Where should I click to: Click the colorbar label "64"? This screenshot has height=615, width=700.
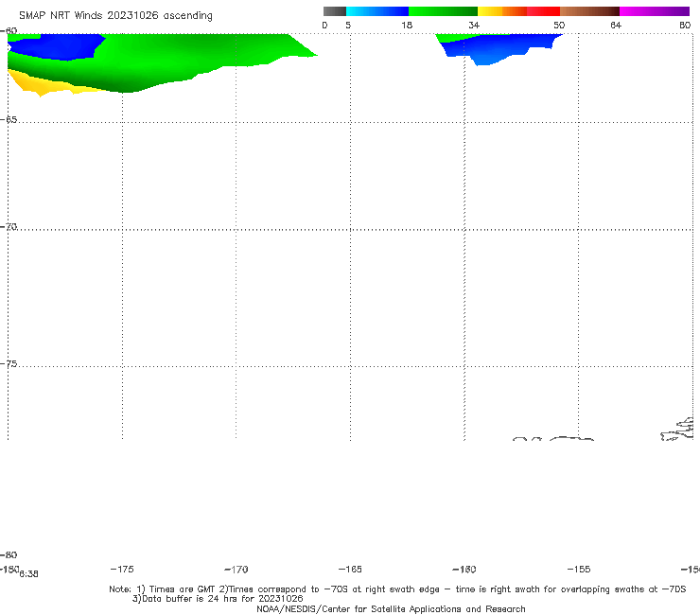tap(616, 25)
